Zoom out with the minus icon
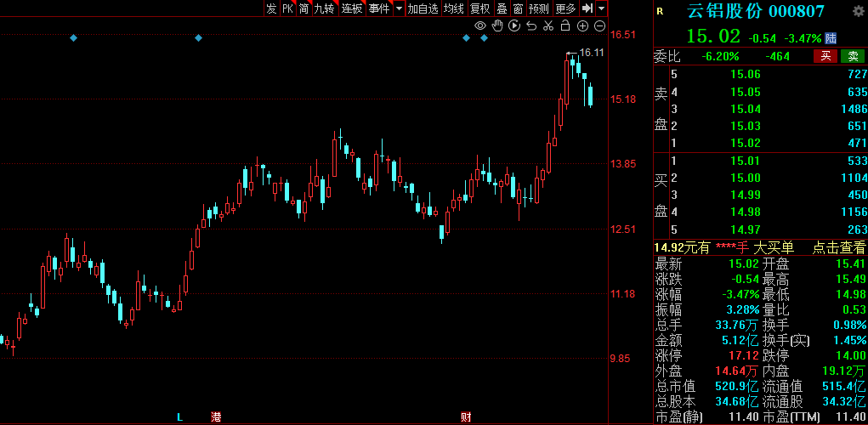The image size is (868, 425). (599, 25)
